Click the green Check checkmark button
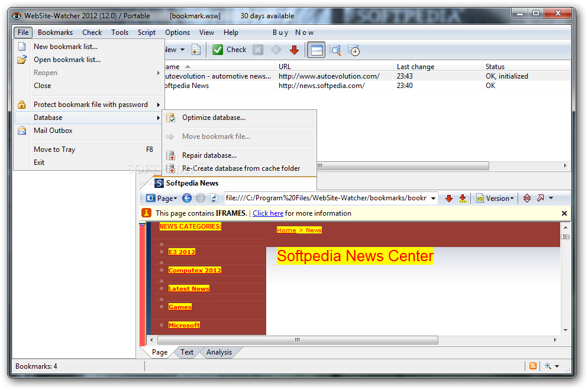Screen dimensions: 588x390 pos(229,50)
